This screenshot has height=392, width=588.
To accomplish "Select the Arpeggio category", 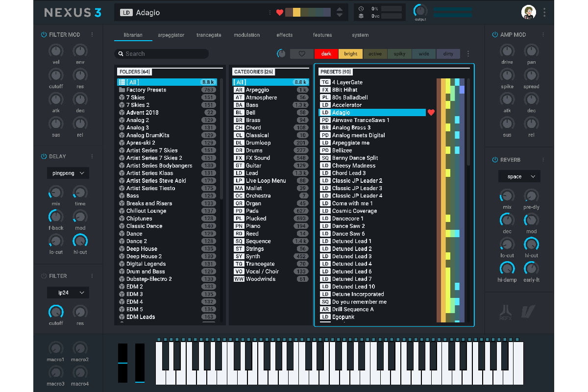I will point(271,90).
